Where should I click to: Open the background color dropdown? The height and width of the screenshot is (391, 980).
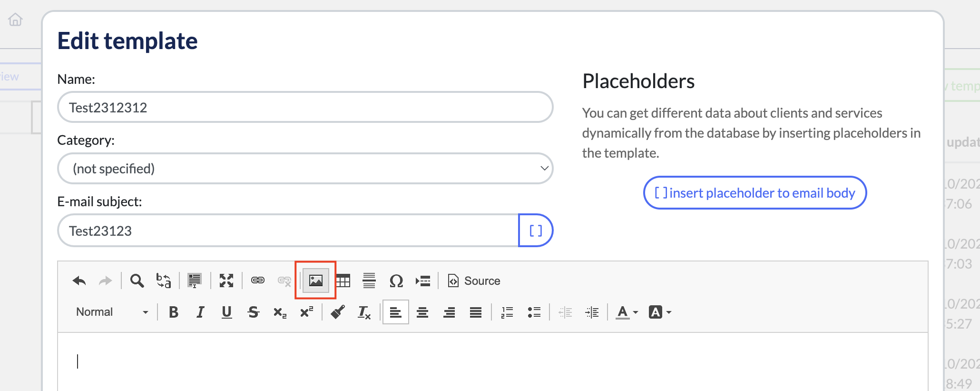(660, 312)
